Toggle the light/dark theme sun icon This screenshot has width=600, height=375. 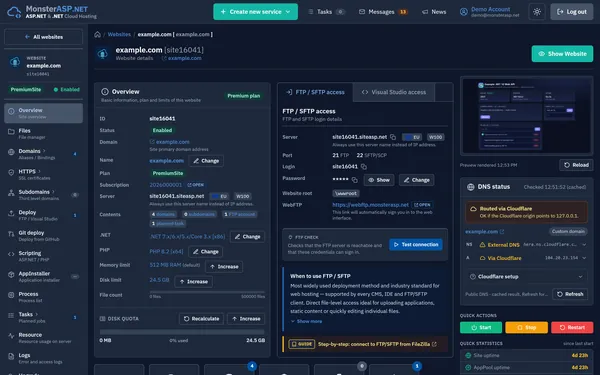tap(537, 12)
